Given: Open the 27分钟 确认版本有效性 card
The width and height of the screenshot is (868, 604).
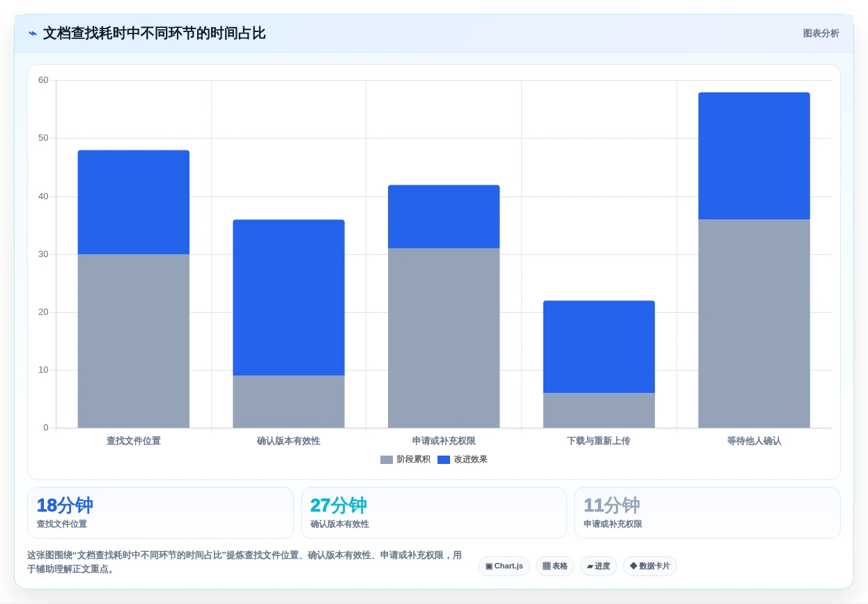Looking at the screenshot, I should (x=434, y=513).
